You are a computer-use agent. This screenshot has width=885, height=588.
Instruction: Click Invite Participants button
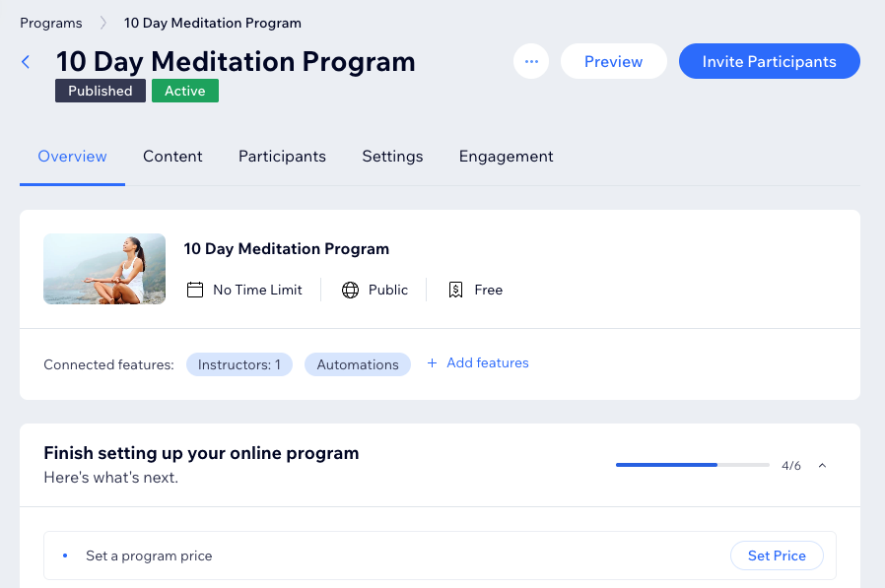(x=769, y=62)
